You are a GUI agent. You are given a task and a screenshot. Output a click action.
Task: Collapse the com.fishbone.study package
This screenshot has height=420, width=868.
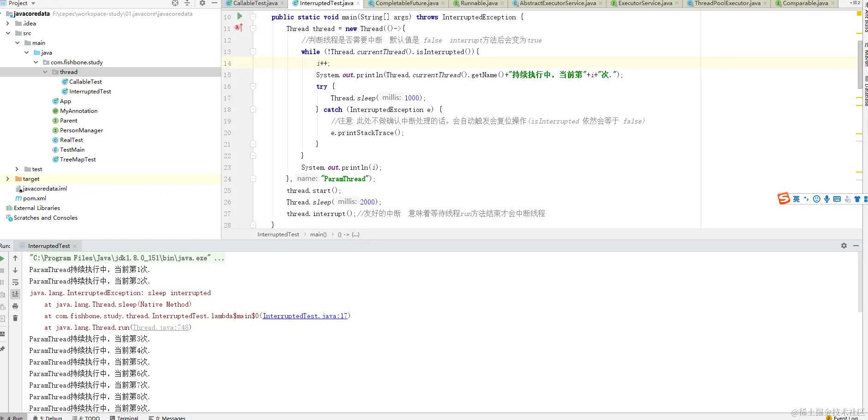point(36,62)
